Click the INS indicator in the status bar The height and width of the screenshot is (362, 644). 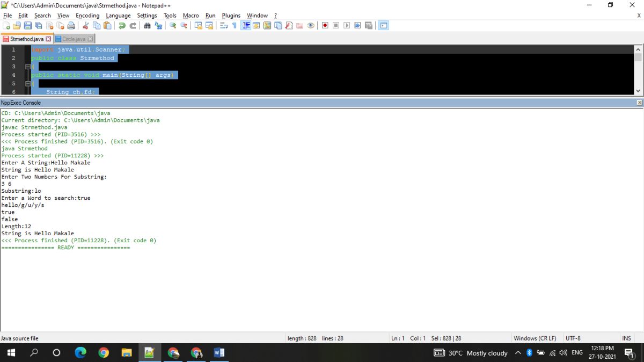point(626,338)
